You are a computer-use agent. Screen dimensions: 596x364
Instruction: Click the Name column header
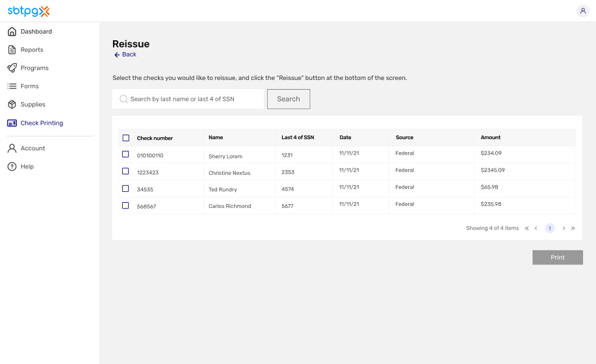click(x=216, y=138)
